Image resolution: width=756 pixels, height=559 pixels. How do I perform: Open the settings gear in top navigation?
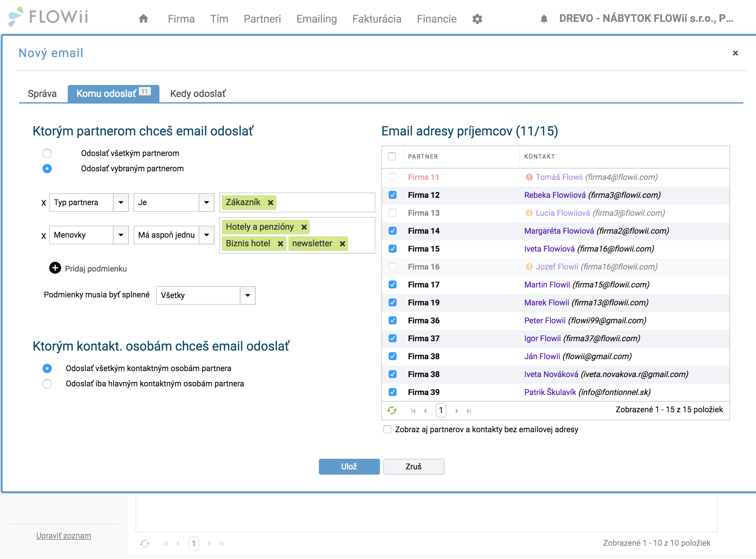click(x=477, y=19)
